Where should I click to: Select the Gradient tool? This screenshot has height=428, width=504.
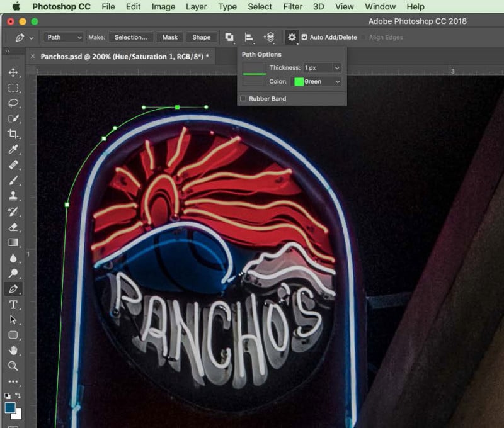[x=13, y=242]
